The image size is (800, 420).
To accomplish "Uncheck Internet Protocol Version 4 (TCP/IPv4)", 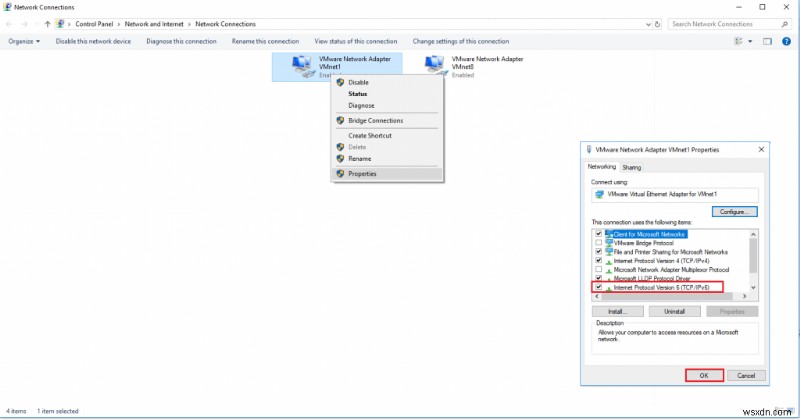I will [x=598, y=261].
